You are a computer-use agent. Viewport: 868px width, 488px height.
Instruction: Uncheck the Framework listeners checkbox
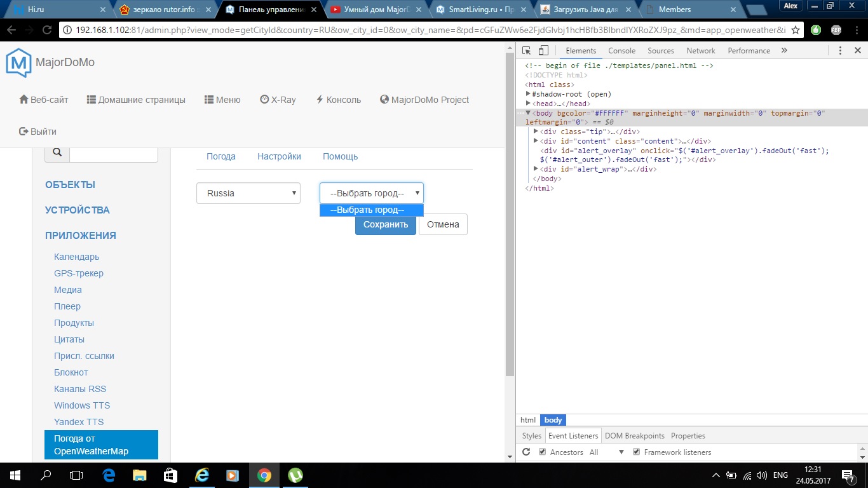pyautogui.click(x=636, y=452)
